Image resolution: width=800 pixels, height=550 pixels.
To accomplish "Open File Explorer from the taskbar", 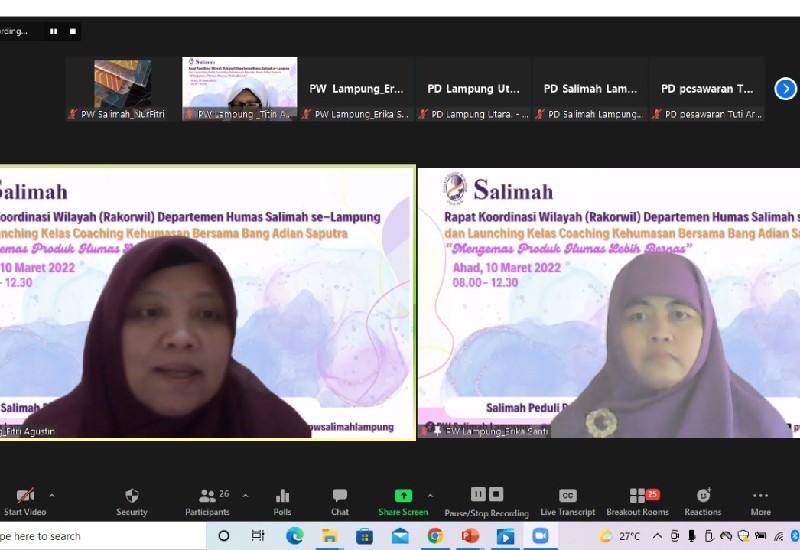I will pyautogui.click(x=330, y=536).
